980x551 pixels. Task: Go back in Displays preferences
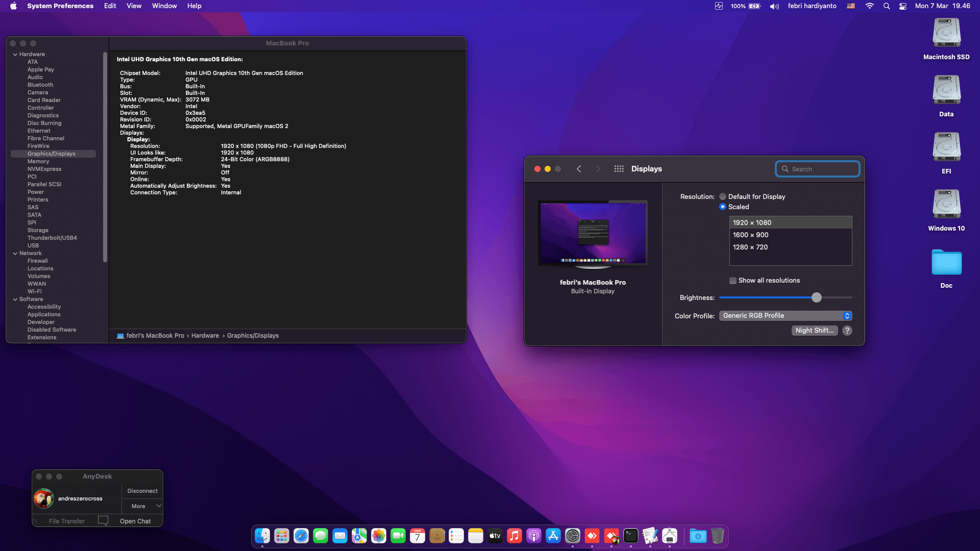(579, 169)
